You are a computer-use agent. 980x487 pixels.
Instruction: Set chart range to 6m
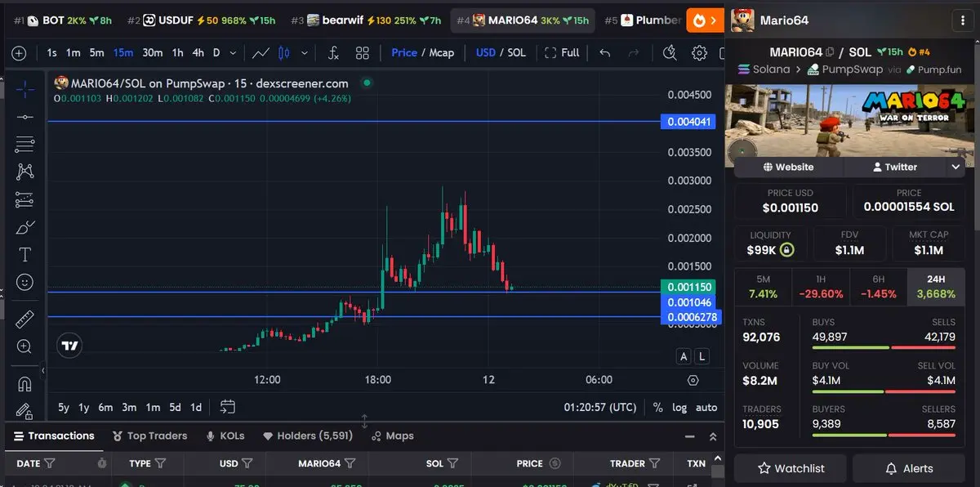coord(105,407)
